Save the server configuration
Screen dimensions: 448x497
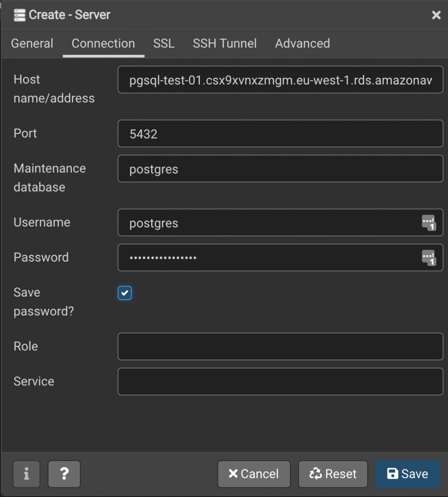[x=407, y=474]
